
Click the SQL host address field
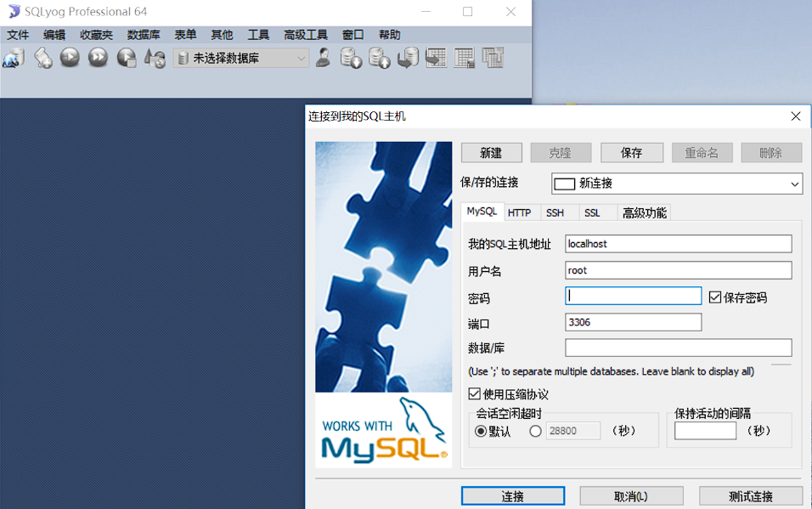(679, 244)
